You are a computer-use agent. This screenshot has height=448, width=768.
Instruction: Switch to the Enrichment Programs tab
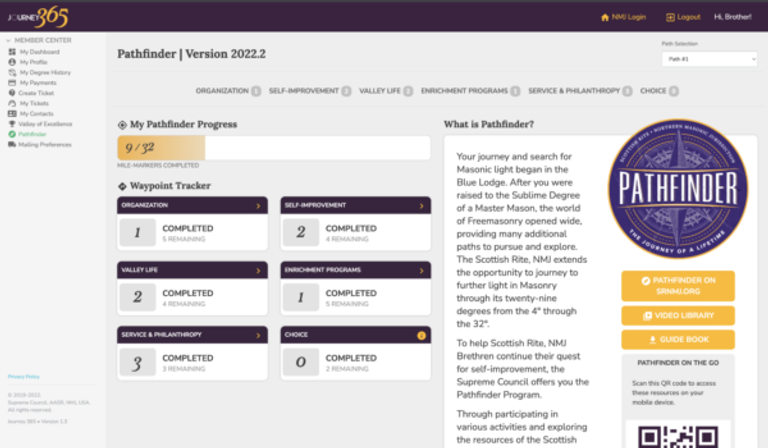[x=470, y=91]
